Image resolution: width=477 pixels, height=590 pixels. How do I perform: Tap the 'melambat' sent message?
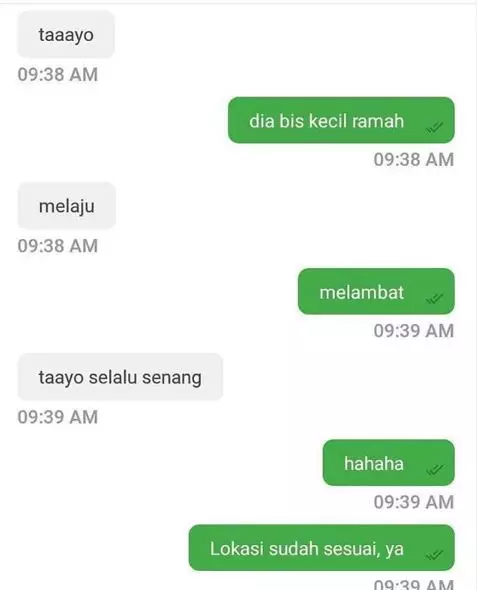pos(376,292)
